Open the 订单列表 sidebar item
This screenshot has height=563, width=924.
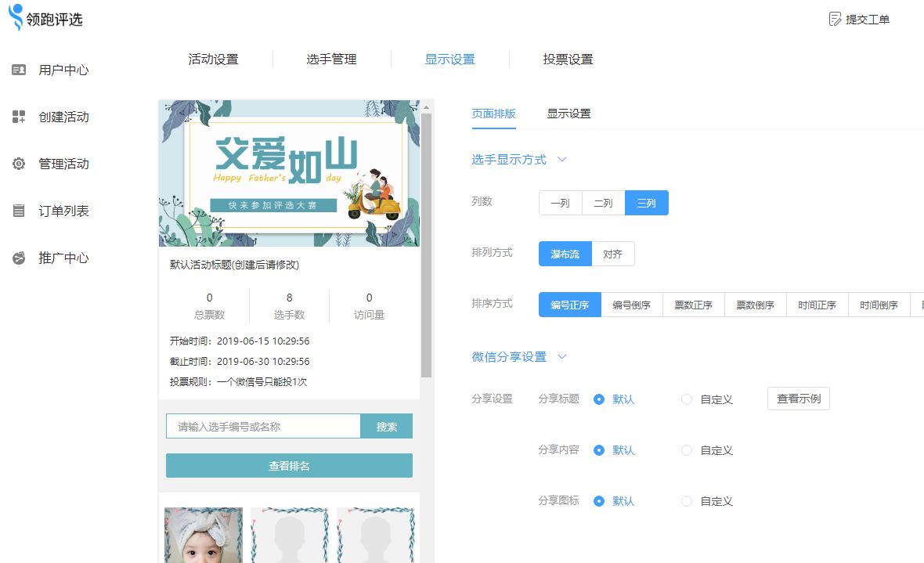63,211
